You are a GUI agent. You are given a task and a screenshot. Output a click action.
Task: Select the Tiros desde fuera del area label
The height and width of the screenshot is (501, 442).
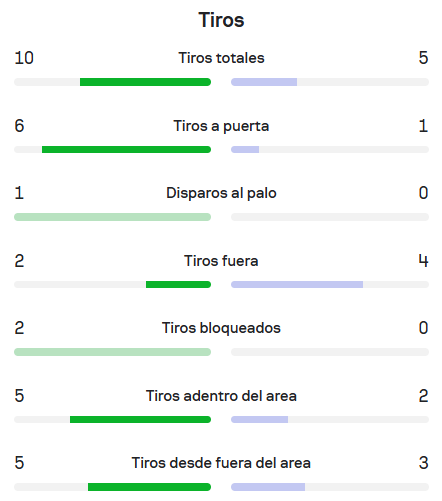[x=221, y=463]
